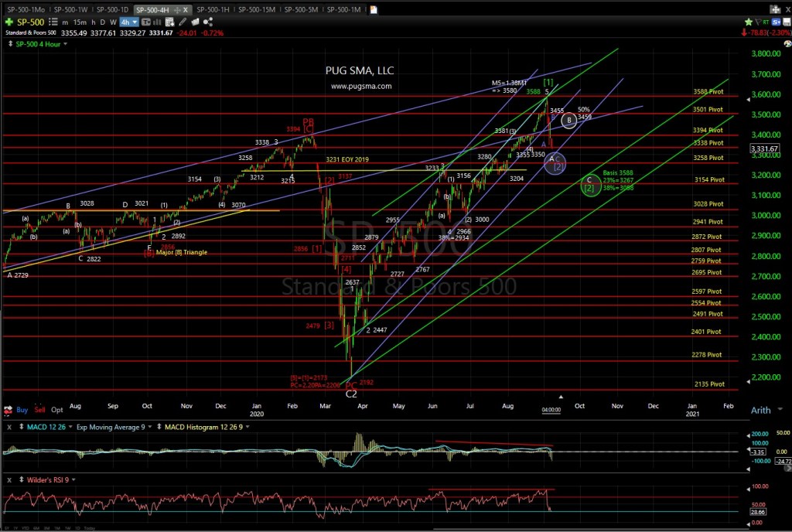
Task: Click the color wheel icon at chart corner
Action: 787,44
